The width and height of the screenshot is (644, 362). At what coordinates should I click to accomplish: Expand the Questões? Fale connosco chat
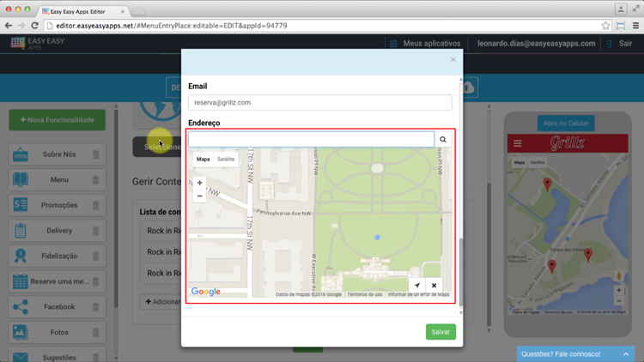click(575, 353)
